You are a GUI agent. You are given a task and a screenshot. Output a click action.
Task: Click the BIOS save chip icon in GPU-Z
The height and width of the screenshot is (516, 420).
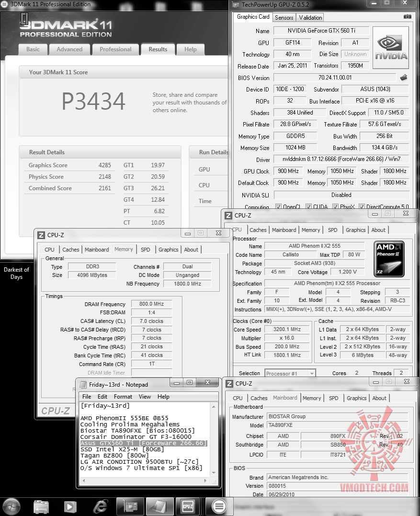pyautogui.click(x=404, y=78)
